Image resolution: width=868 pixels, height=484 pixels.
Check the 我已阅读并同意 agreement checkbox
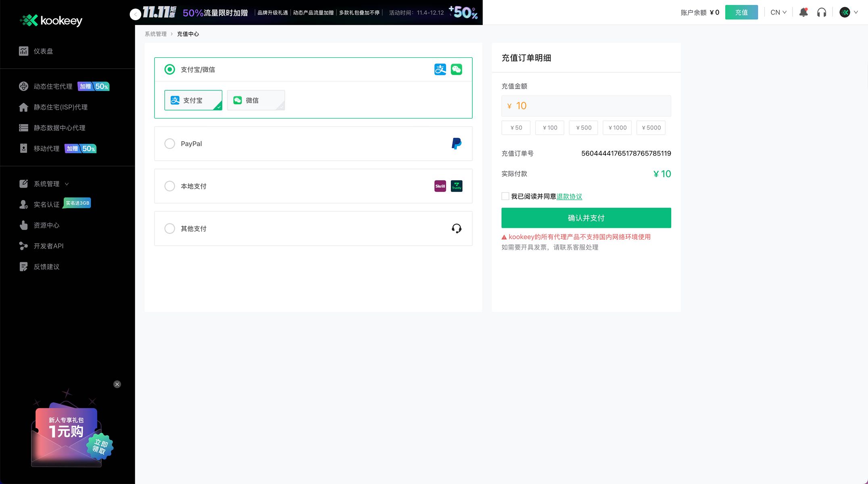tap(505, 196)
